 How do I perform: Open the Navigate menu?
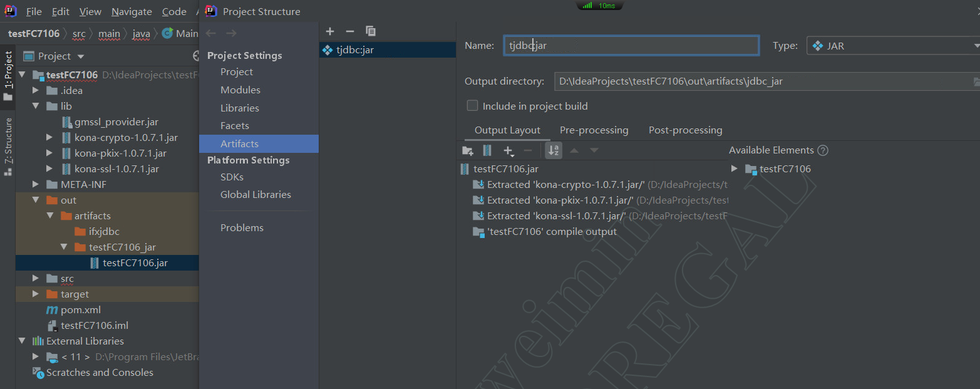[132, 12]
